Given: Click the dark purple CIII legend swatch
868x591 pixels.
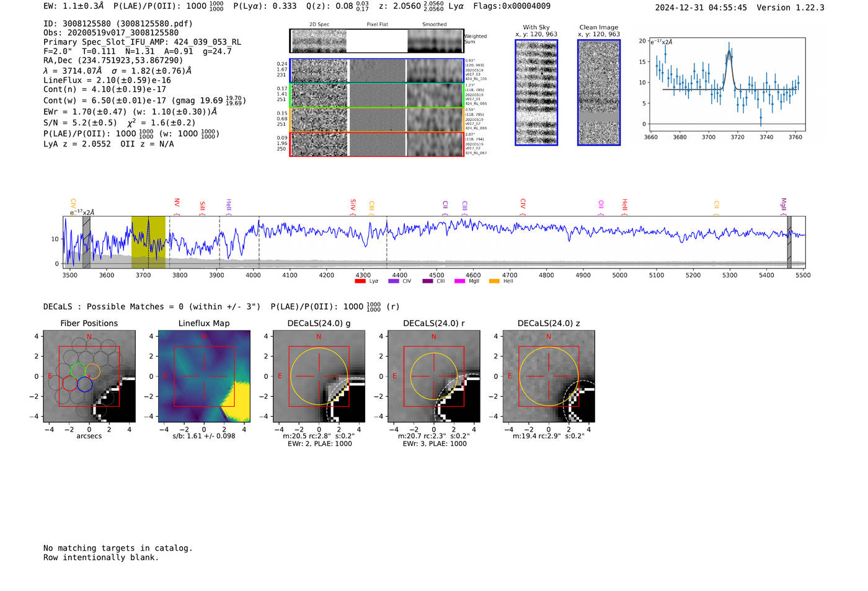Looking at the screenshot, I should 428,281.
